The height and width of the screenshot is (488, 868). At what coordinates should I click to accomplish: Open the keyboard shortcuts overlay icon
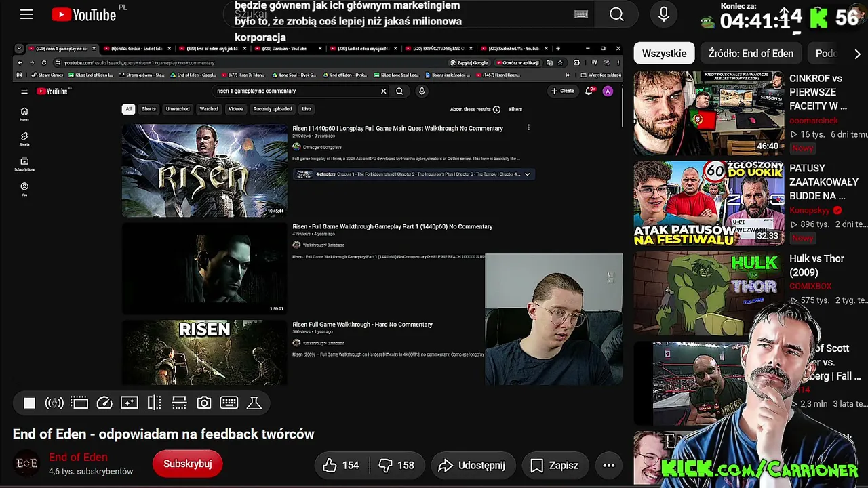229,403
